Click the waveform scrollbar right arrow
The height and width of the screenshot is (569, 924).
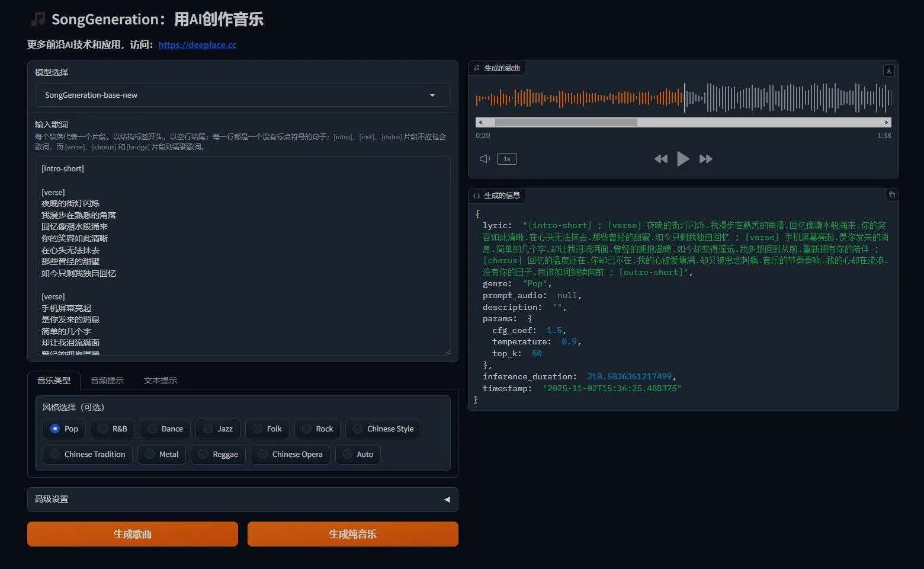coord(886,123)
